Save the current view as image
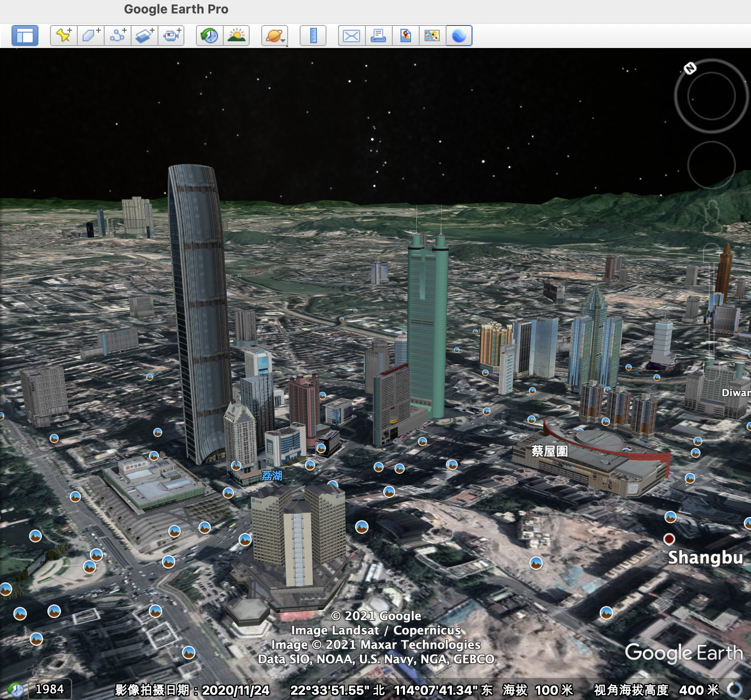 (405, 36)
